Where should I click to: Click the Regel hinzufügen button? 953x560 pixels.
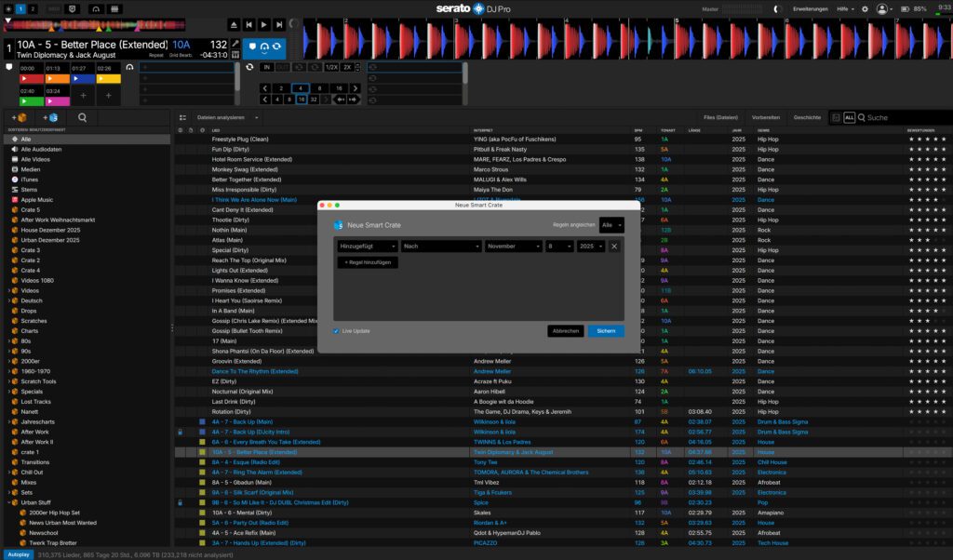click(367, 262)
